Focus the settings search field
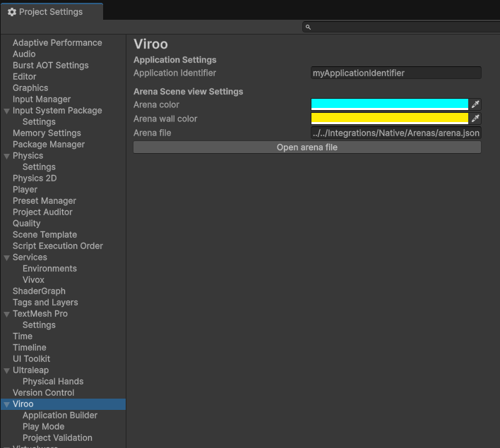 (401, 27)
